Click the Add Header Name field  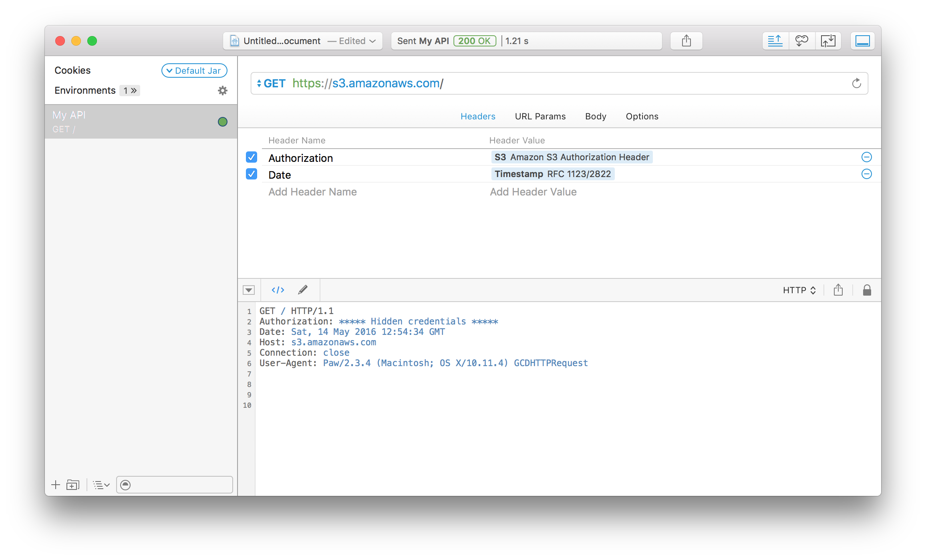(312, 192)
